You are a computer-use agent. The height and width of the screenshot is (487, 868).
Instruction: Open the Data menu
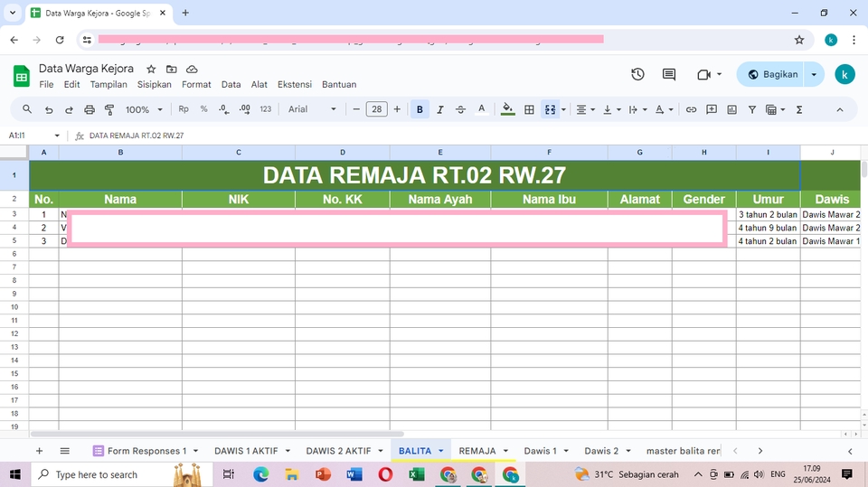(231, 85)
